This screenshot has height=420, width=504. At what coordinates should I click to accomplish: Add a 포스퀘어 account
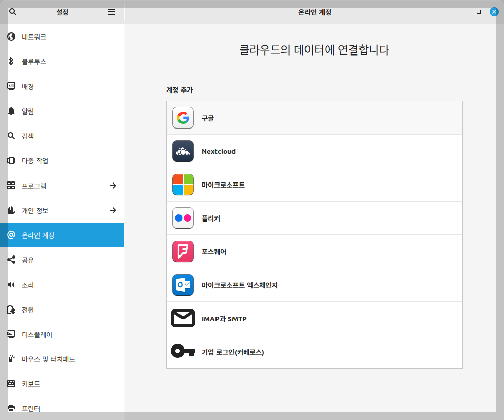coord(314,251)
